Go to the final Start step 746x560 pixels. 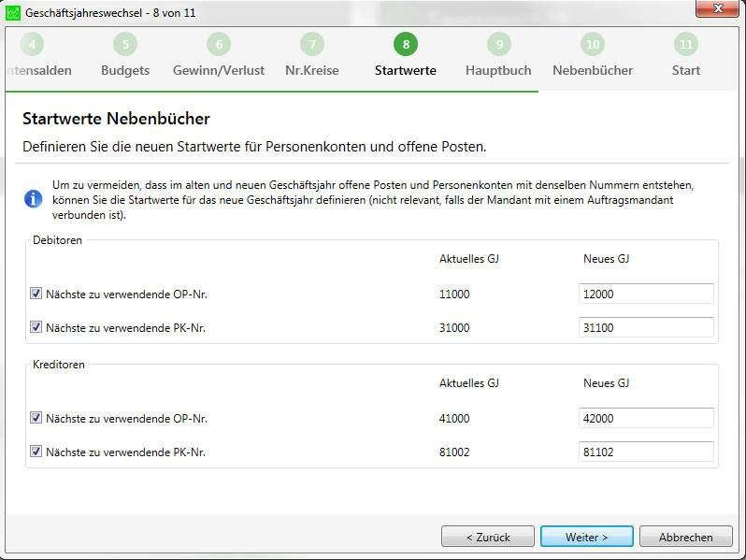(x=686, y=70)
